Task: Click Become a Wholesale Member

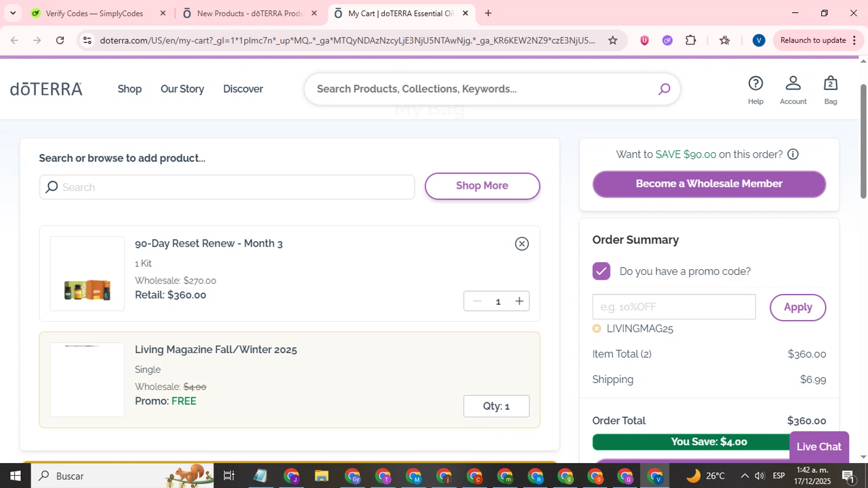Action: click(x=709, y=184)
